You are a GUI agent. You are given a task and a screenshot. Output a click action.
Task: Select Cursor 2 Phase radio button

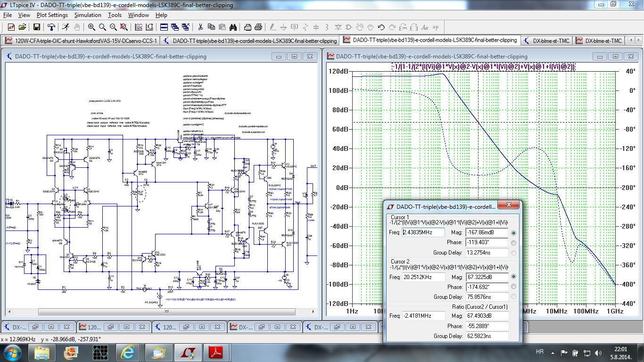tap(513, 287)
